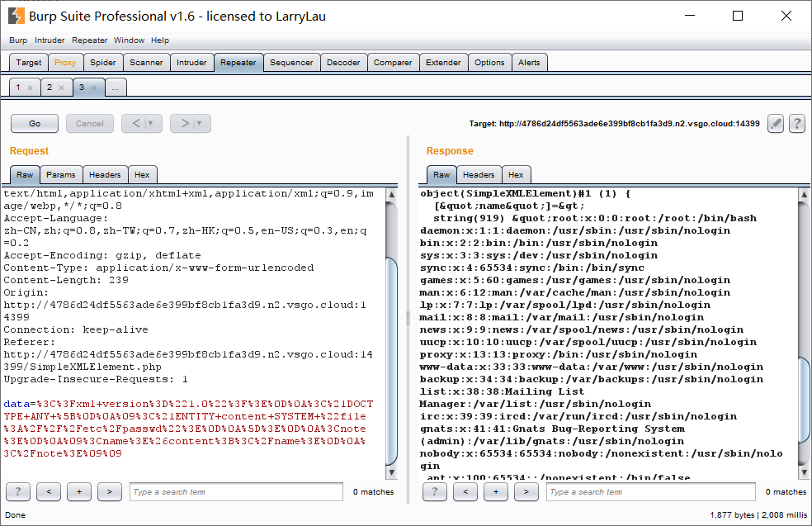Switch to the Comparer tab

[x=393, y=62]
